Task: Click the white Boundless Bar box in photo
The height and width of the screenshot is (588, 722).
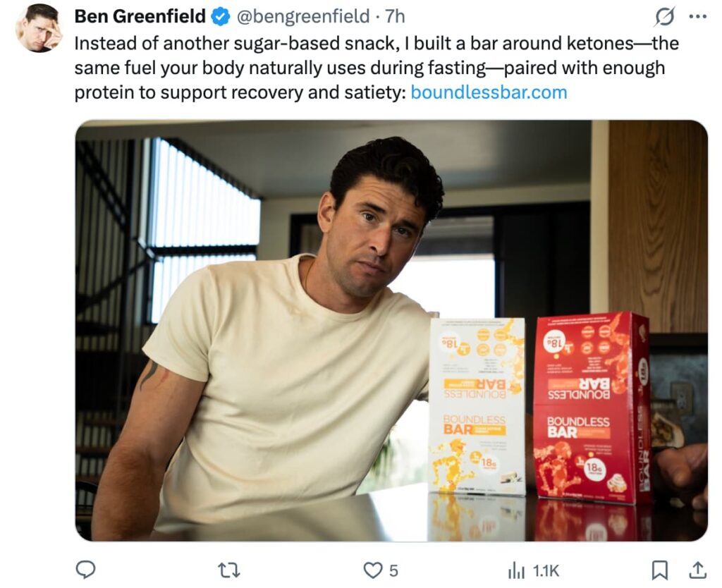Action: 477,406
